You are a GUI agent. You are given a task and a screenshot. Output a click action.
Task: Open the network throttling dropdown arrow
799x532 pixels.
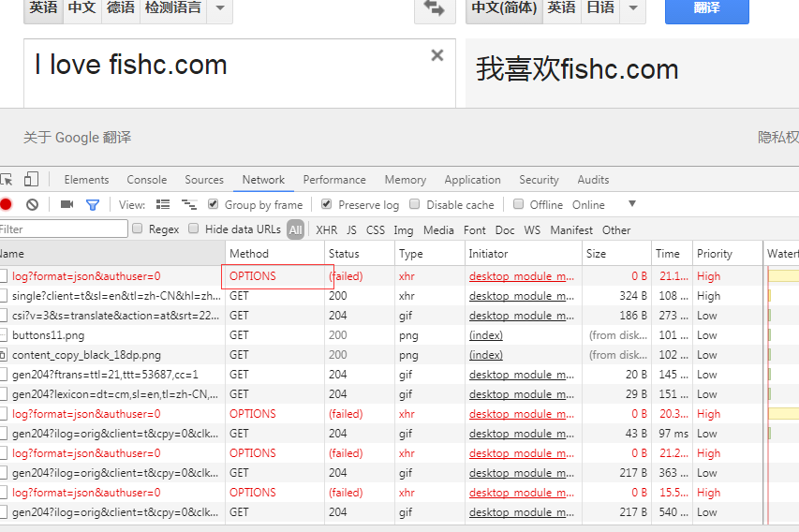point(632,204)
